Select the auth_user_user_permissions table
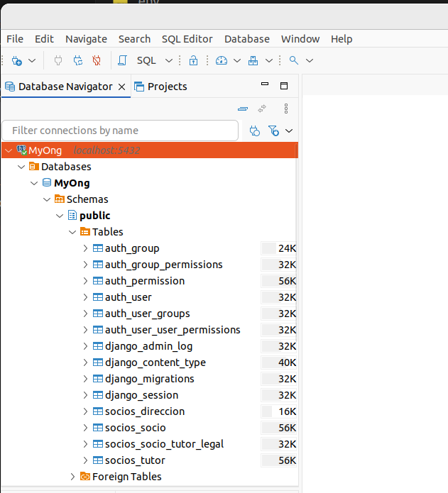Screen dimensions: 448x493 point(173,330)
